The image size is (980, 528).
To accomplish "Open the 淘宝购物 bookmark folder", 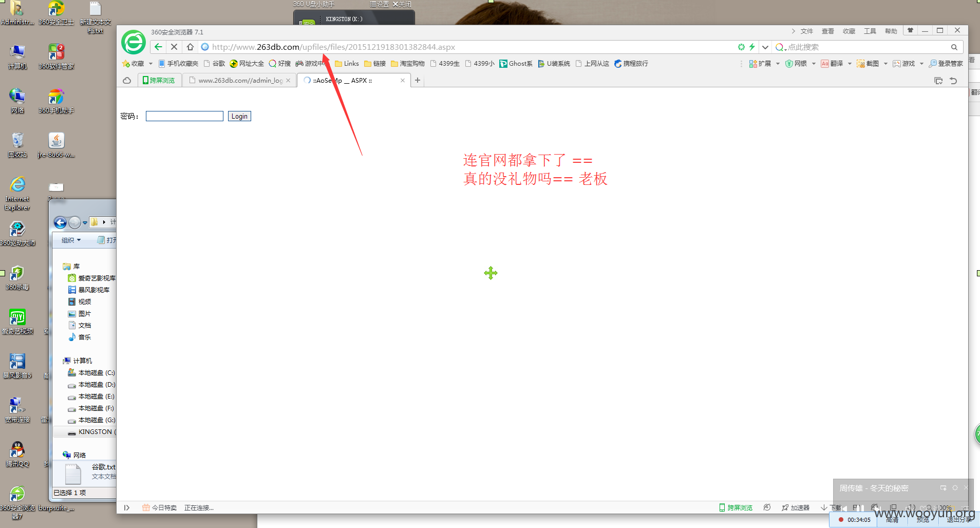I will (408, 64).
